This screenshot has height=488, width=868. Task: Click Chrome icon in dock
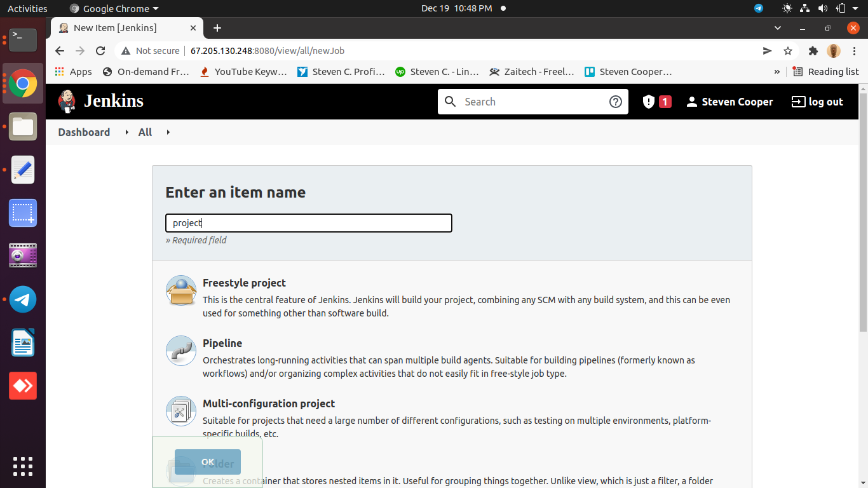click(x=23, y=83)
